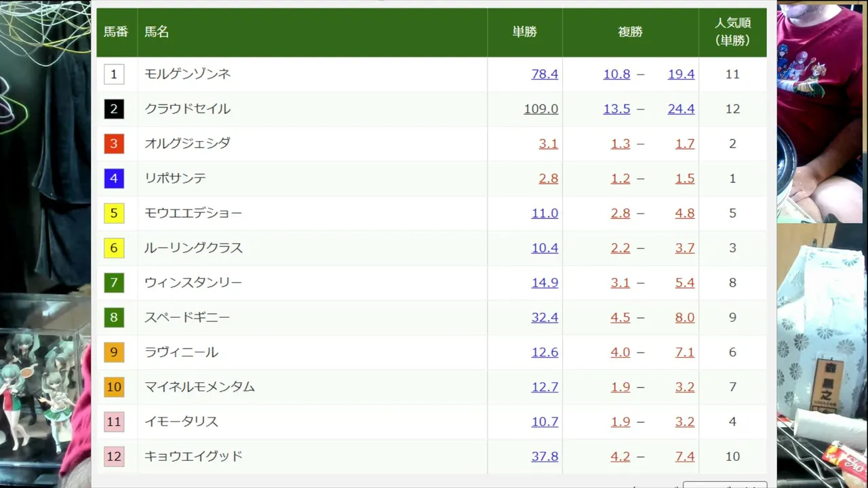Open place odds 2.8 for モウエエデショー
The height and width of the screenshot is (488, 868).
click(620, 213)
